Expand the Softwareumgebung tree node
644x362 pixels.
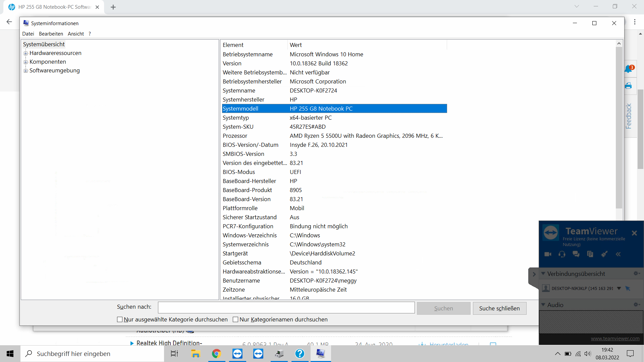pyautogui.click(x=25, y=71)
